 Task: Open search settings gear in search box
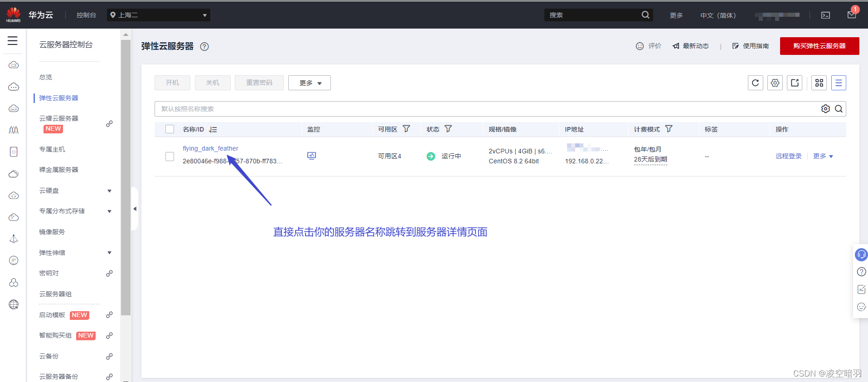825,109
